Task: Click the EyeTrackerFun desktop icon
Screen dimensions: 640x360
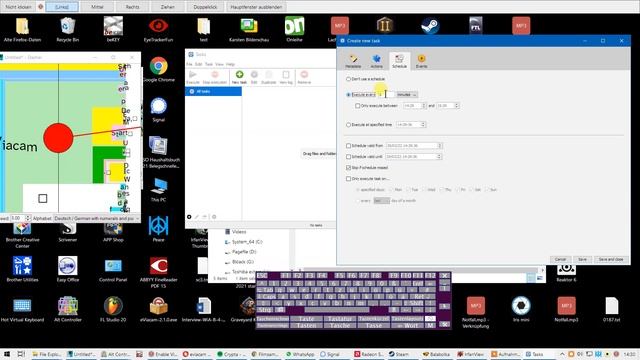Action: (x=159, y=29)
